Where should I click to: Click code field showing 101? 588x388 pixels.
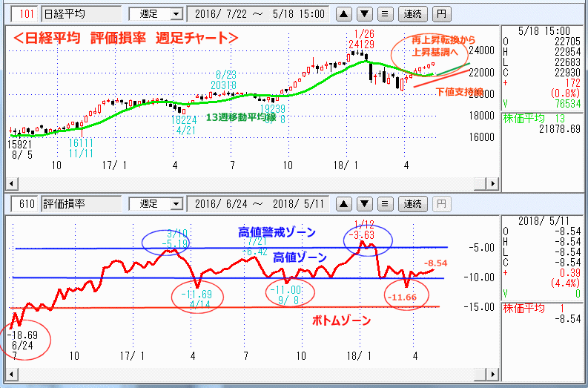pos(25,13)
